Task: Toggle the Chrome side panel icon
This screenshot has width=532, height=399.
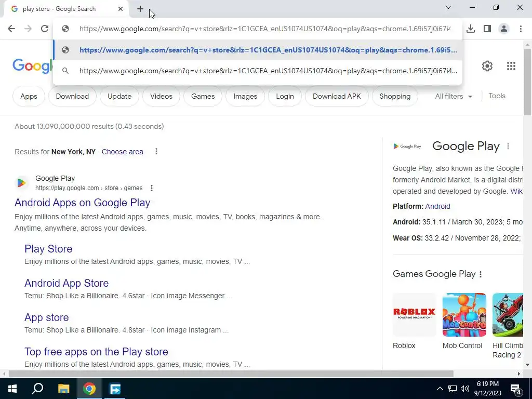Action: click(x=487, y=29)
